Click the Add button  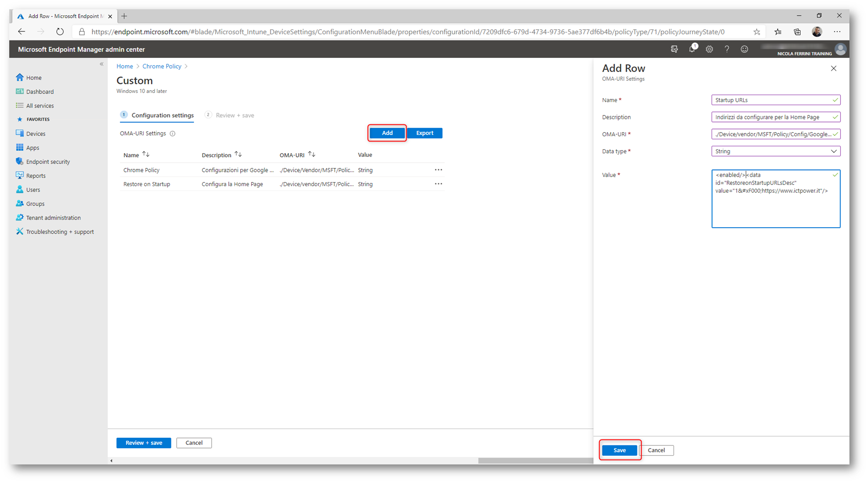(387, 133)
